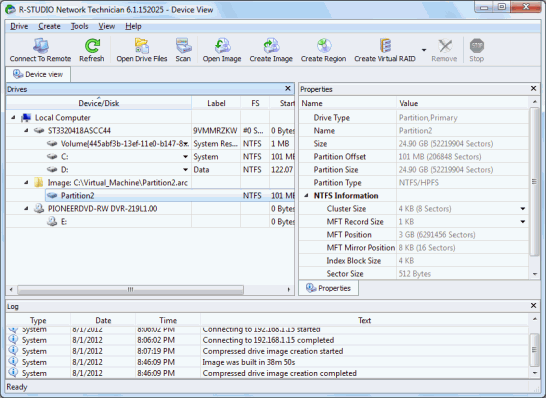546x398 pixels.
Task: Click the Drives horizontal scrollbar right arrow
Action: [x=288, y=289]
